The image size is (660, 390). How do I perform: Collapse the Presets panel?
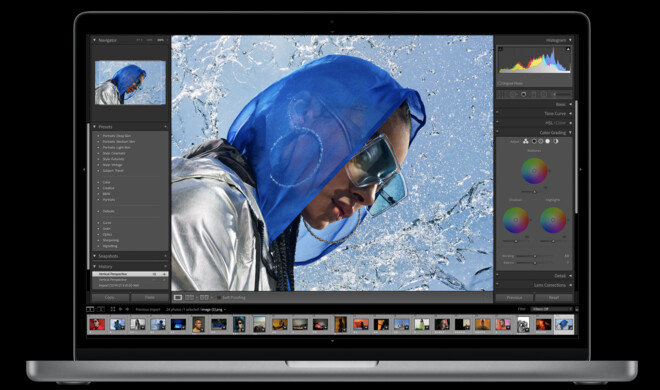pos(94,127)
